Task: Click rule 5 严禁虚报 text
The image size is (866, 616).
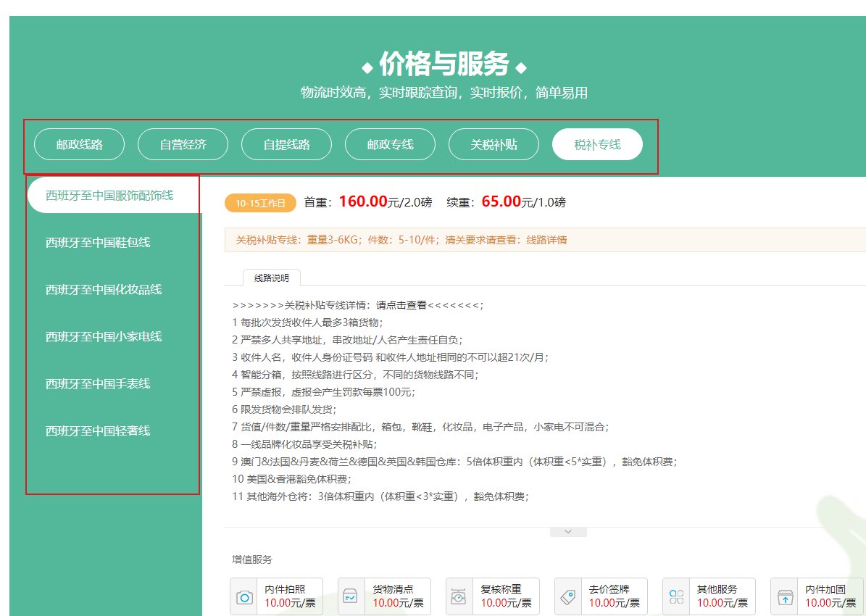Action: coord(323,391)
